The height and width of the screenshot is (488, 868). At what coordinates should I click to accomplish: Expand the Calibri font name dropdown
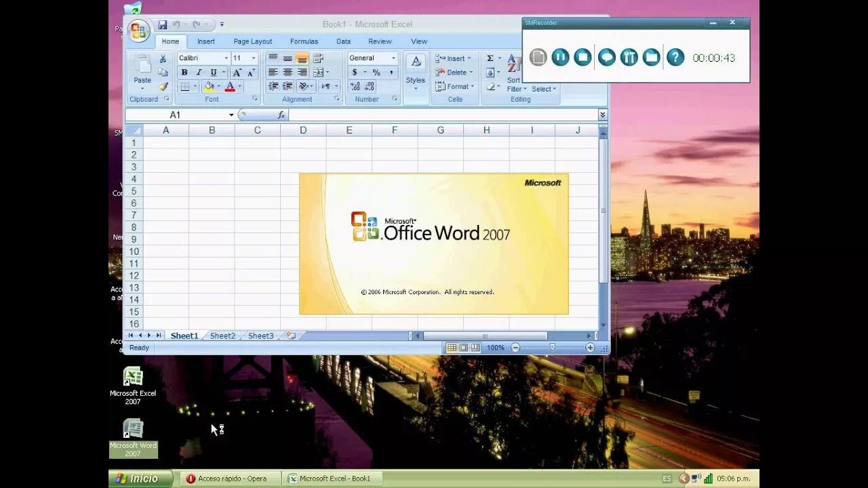226,58
